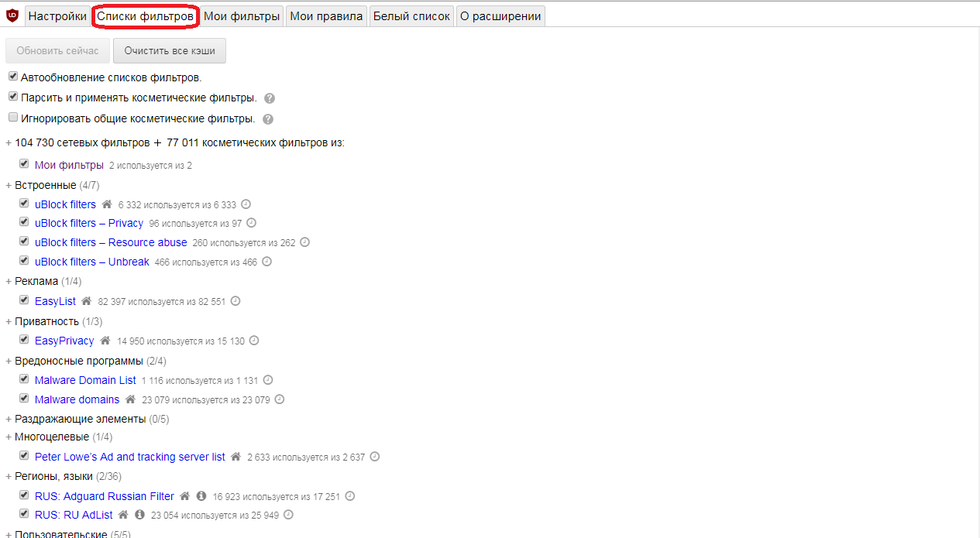This screenshot has height=538, width=980.
Task: Open the Белый список tab
Action: (411, 16)
